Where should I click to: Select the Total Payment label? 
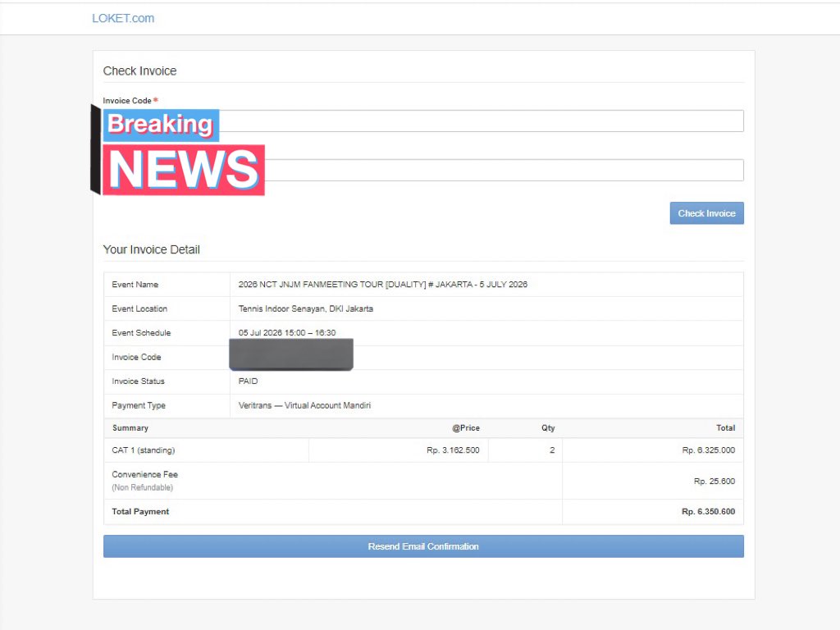point(140,512)
